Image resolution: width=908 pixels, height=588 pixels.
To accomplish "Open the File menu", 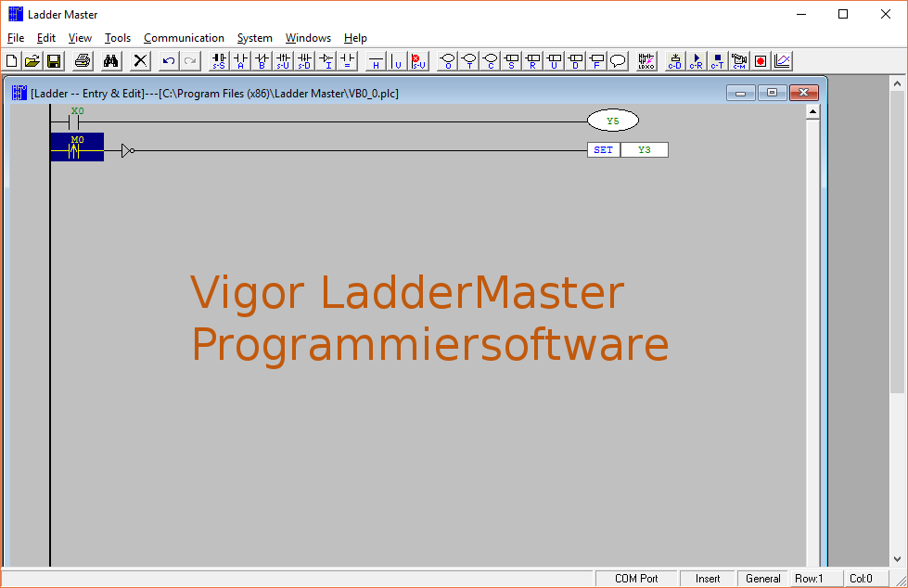I will tap(16, 38).
